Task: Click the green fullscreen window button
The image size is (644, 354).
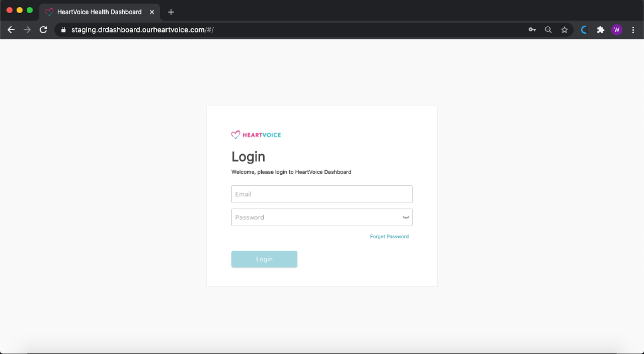Action: point(30,10)
